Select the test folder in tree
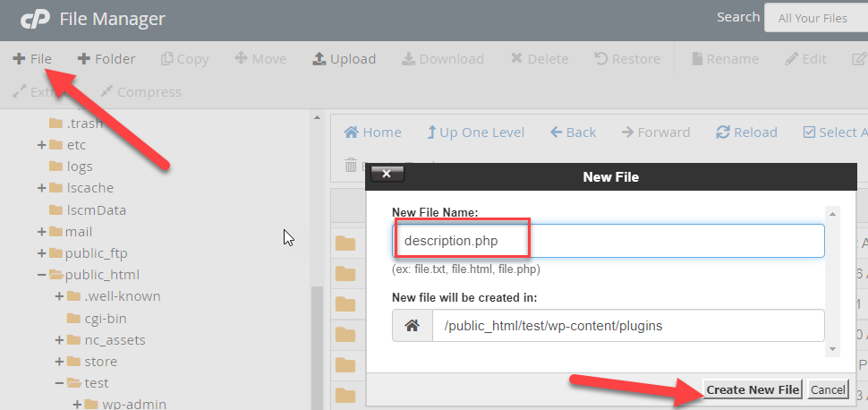Screen dimensions: 868x410 tap(88, 383)
